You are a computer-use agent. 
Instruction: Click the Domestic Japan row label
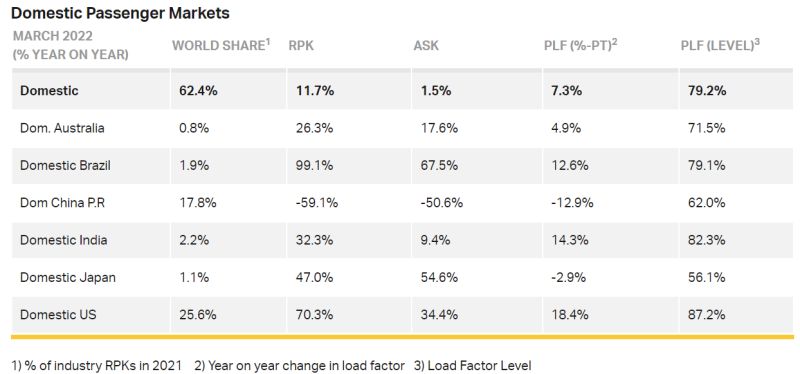tap(68, 277)
